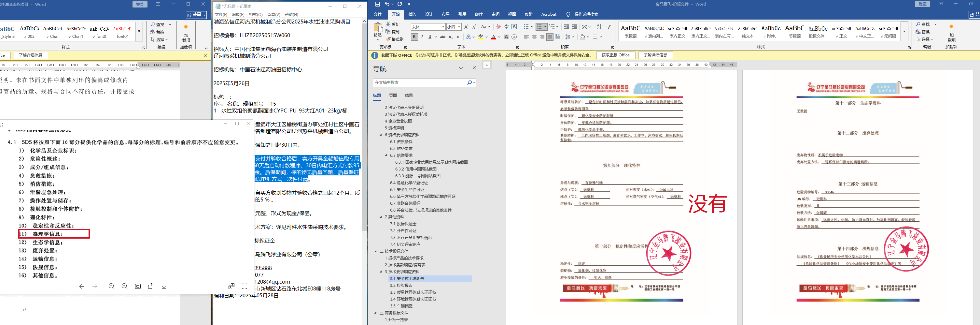Click 了解详细信息 in the right Word window

pyautogui.click(x=655, y=55)
